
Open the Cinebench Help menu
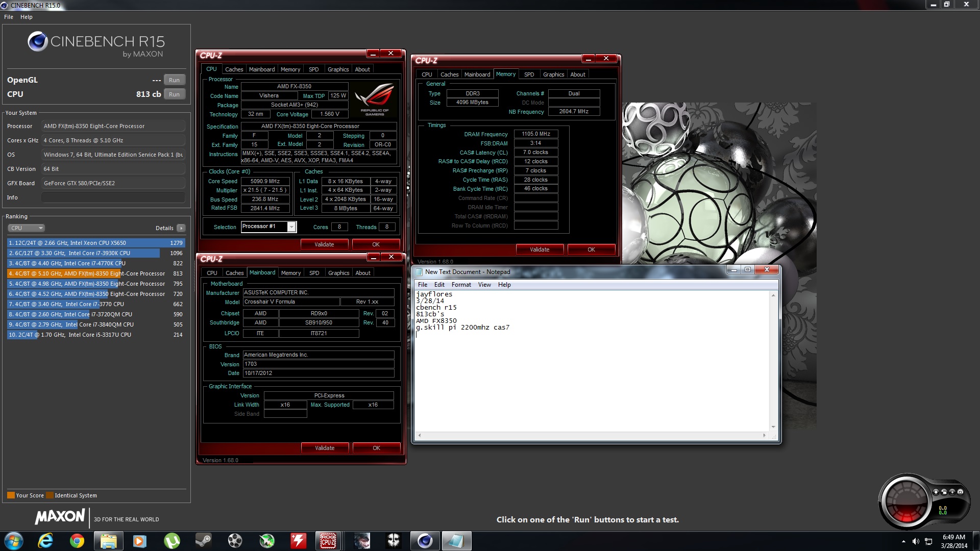[27, 17]
